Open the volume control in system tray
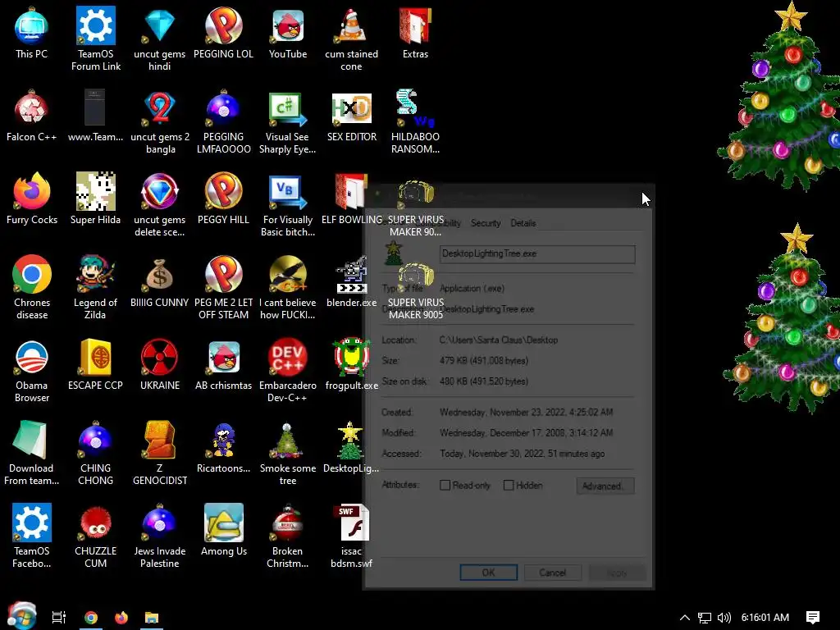 click(724, 618)
